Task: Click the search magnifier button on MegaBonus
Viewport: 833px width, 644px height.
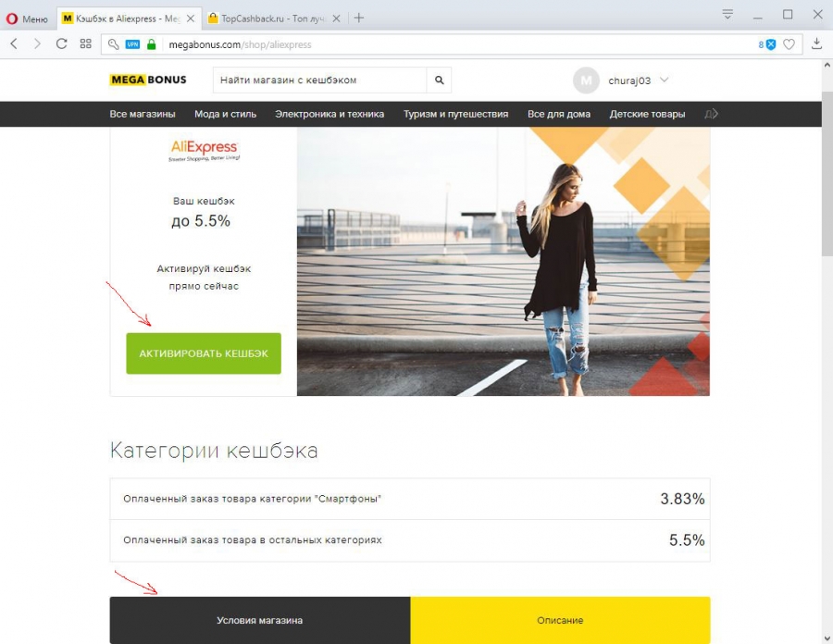Action: (x=439, y=80)
